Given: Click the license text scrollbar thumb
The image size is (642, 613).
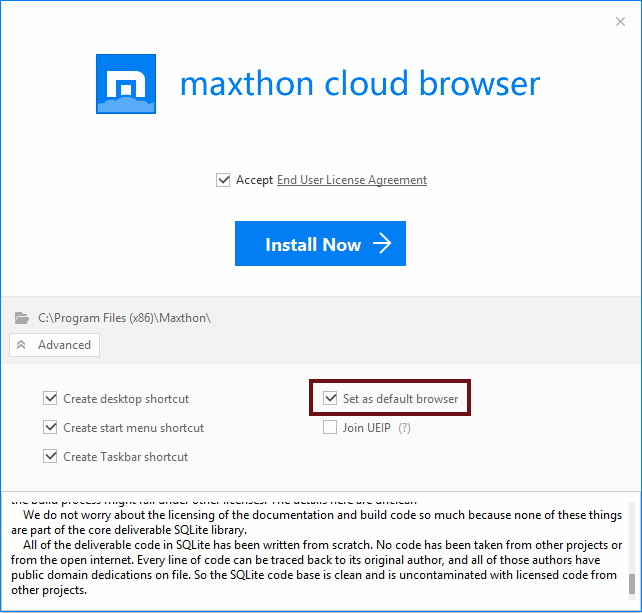Looking at the screenshot, I should coord(632,584).
